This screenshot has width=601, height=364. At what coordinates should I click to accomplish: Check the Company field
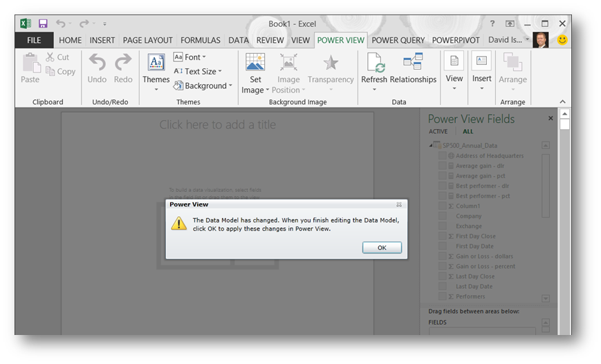[x=443, y=216]
